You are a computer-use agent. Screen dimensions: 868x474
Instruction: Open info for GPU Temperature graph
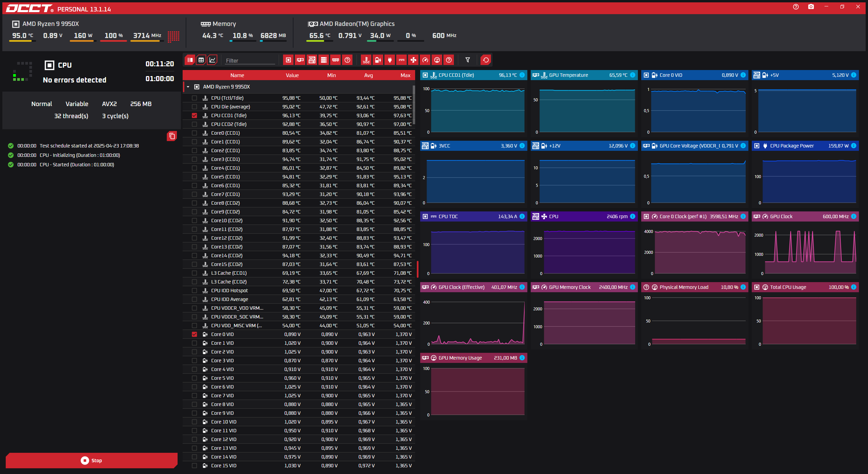tap(632, 75)
